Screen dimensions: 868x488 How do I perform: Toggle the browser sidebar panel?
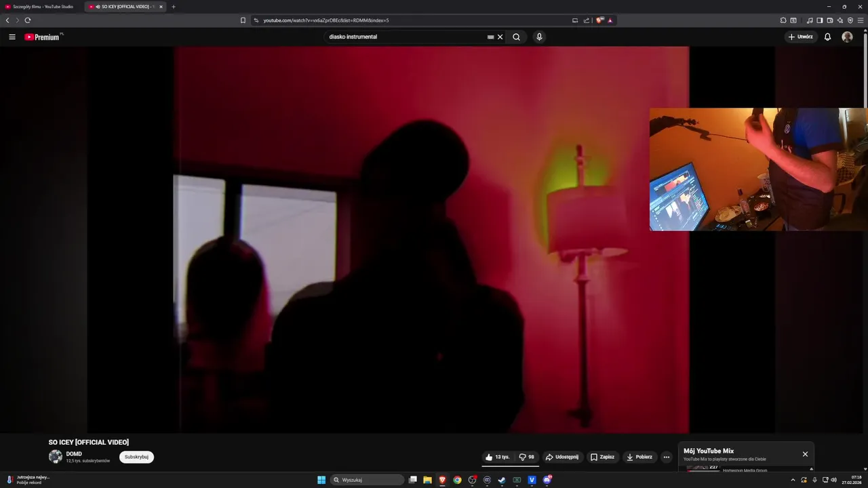click(x=819, y=20)
